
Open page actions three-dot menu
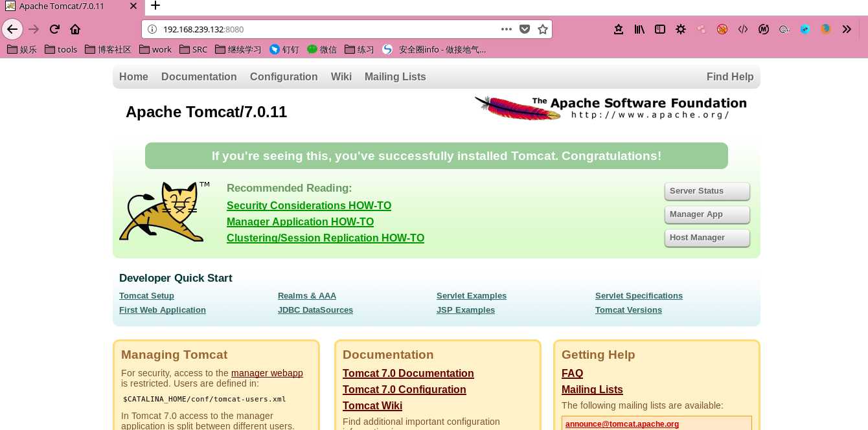click(x=507, y=29)
